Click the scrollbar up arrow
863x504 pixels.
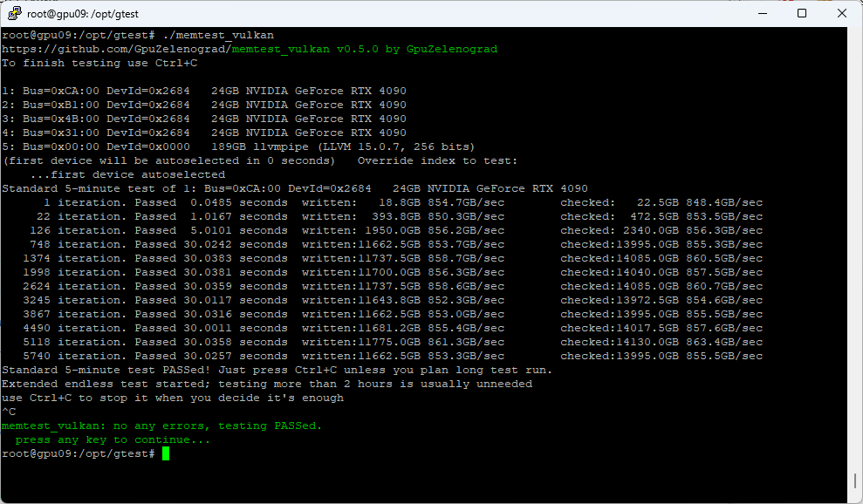tap(855, 34)
